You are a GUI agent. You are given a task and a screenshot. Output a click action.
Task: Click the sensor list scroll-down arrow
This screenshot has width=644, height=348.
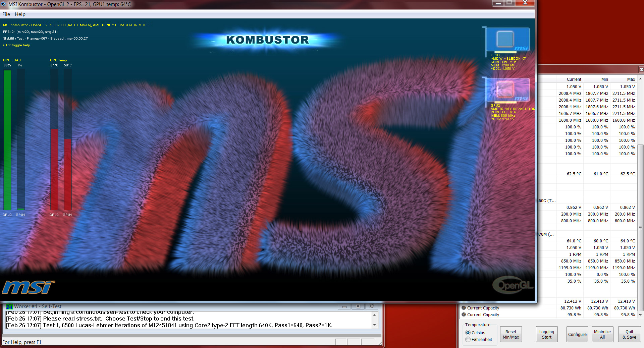(640, 315)
